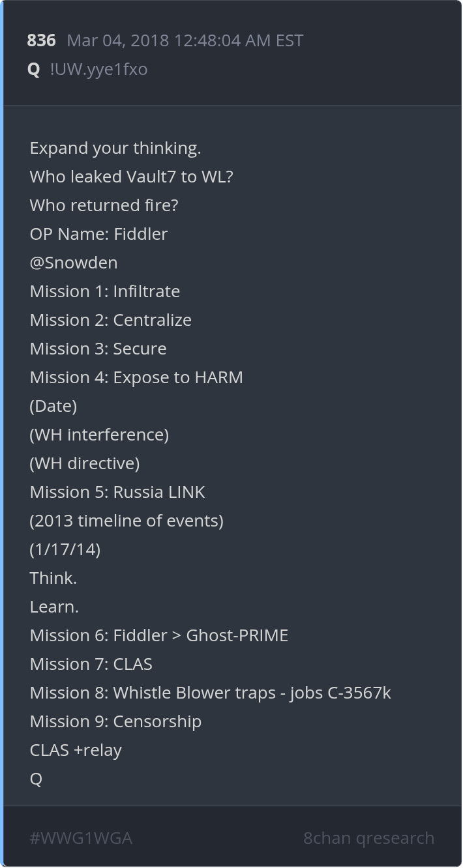
Task: Click the Mar 04, 2018 timestamp
Action: pyautogui.click(x=185, y=40)
